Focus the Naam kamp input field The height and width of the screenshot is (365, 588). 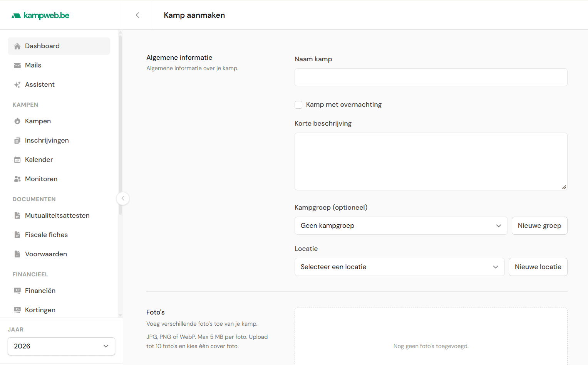(x=431, y=77)
